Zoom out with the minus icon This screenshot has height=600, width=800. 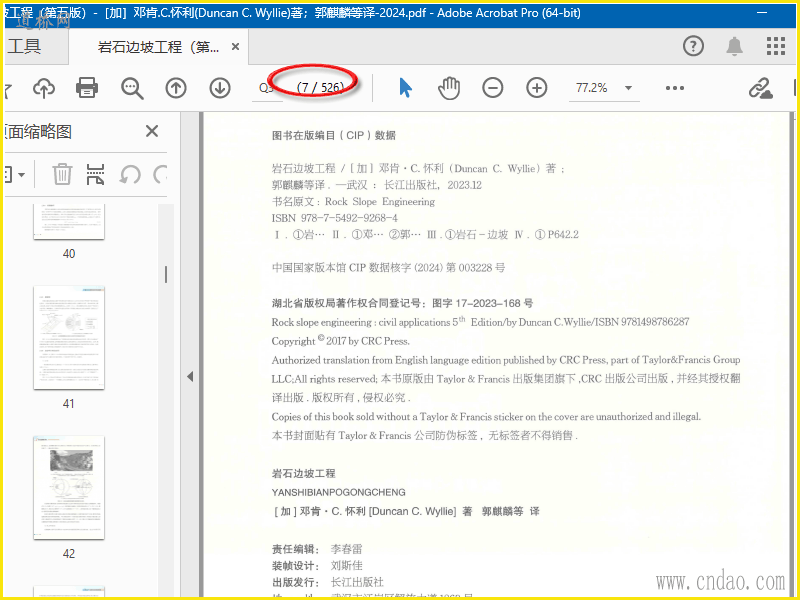coord(492,88)
